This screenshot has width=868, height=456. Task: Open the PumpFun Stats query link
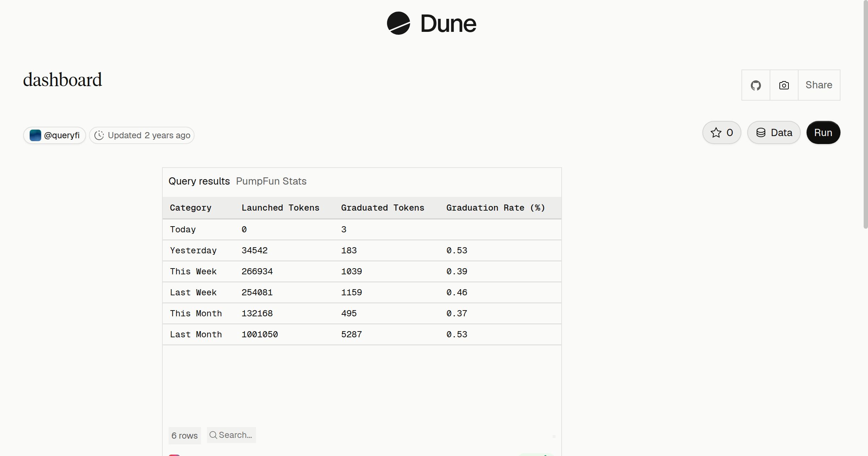[271, 181]
